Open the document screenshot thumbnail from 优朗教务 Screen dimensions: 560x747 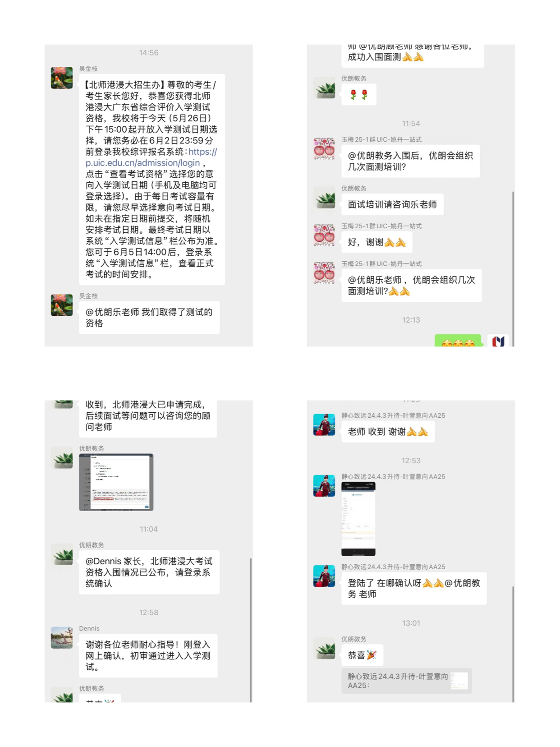point(116,482)
